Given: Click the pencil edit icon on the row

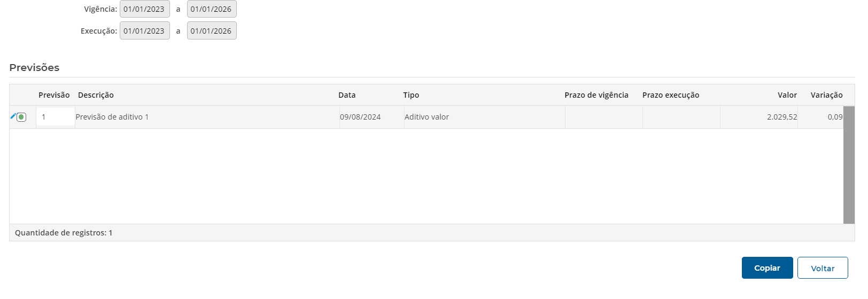Looking at the screenshot, I should 13,116.
